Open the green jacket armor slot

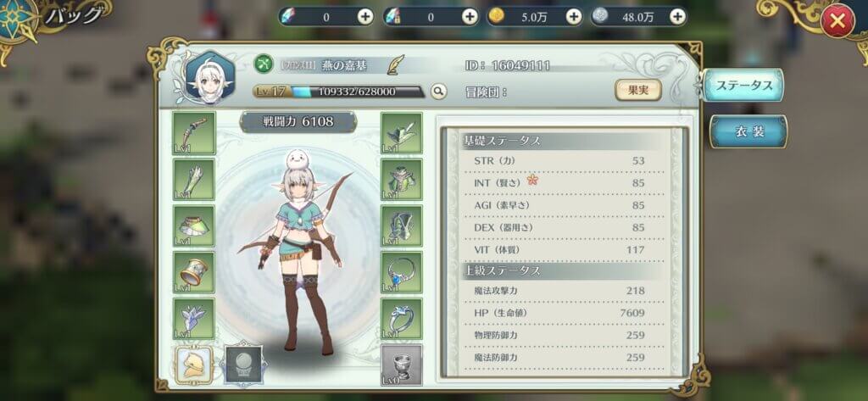point(401,180)
